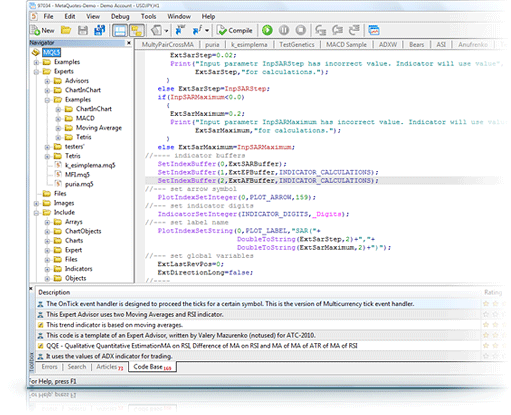Click the Advisors folder icon
This screenshot has height=415, width=511.
[x=58, y=81]
